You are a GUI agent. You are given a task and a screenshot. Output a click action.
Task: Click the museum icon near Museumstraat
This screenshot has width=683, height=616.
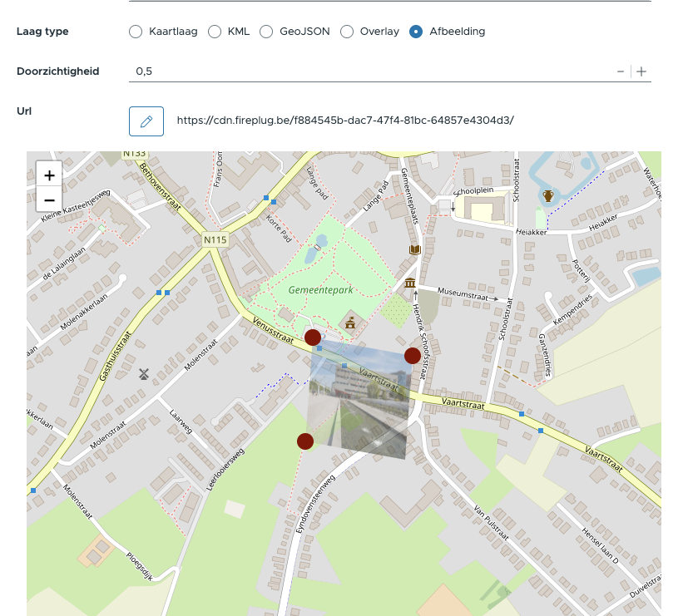[x=409, y=284]
